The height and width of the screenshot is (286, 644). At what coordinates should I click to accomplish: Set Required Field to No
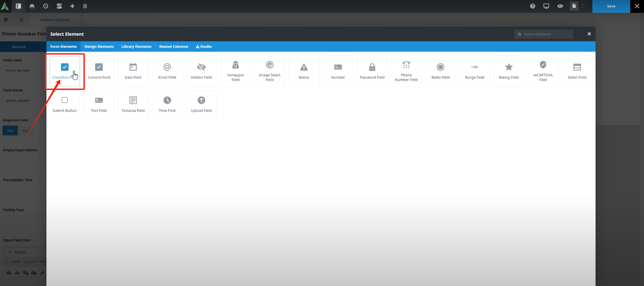click(x=25, y=131)
